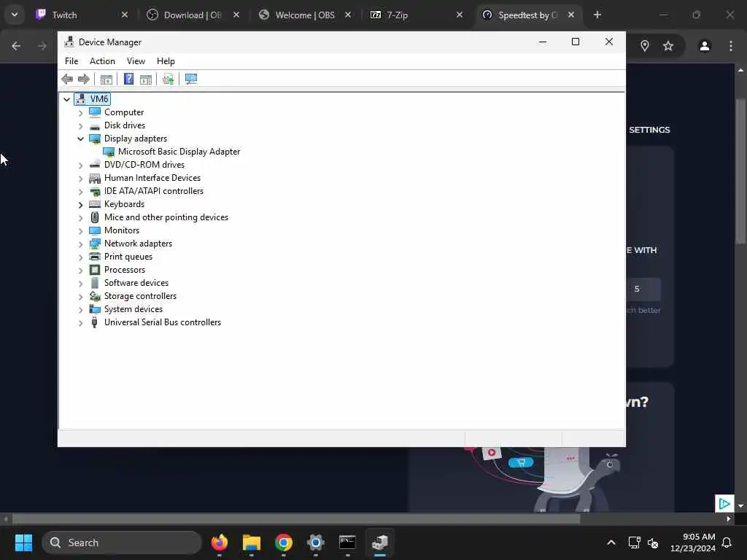
Task: Click the rating 5 box on Speedtest page
Action: pos(643,289)
